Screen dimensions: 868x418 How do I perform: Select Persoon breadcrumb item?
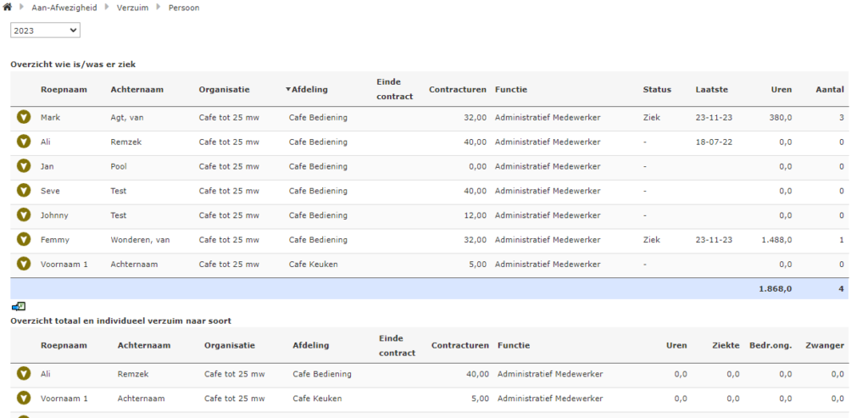(x=184, y=8)
